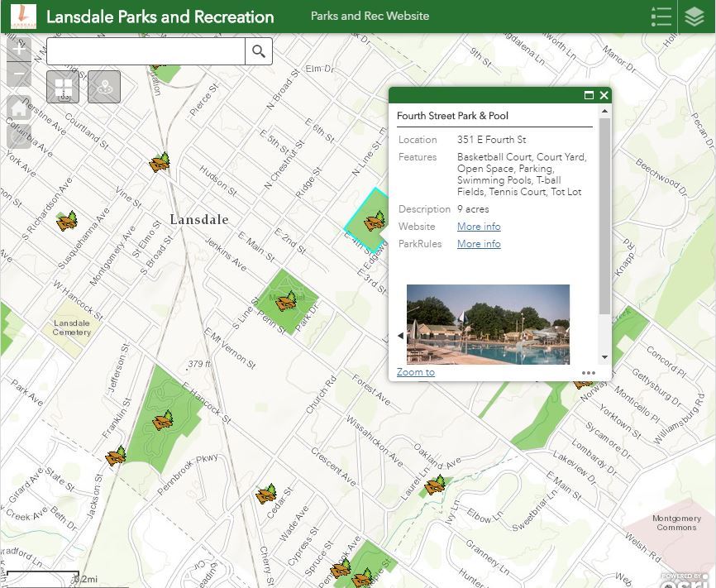The height and width of the screenshot is (588, 716).
Task: Show previous photo using left arrow
Action: coord(401,336)
